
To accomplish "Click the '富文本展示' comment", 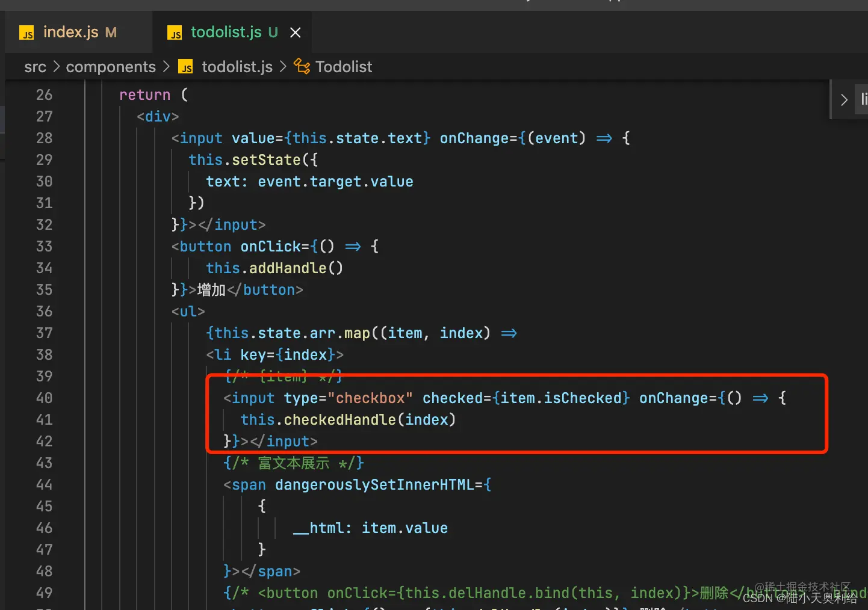I will click(294, 463).
